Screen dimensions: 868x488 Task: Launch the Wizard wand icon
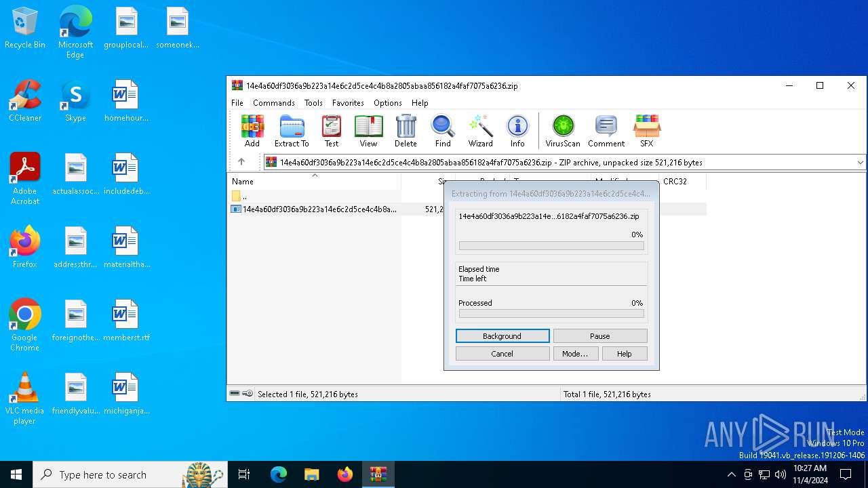(481, 131)
